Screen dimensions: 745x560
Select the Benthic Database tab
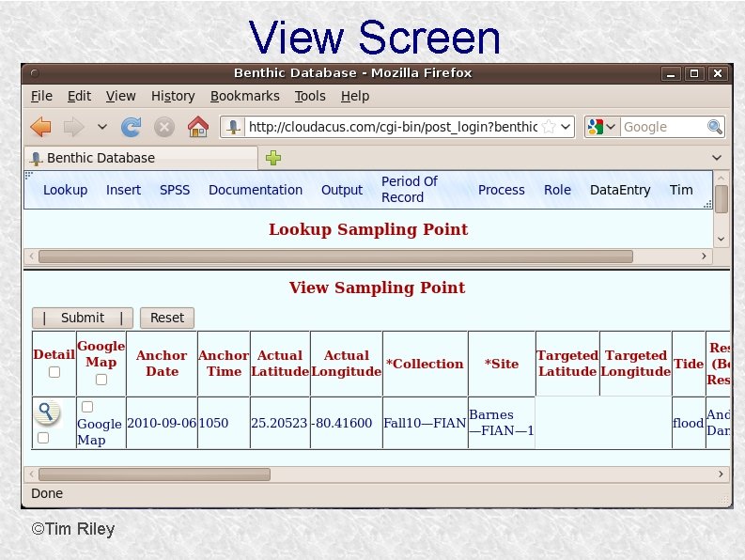pyautogui.click(x=141, y=158)
